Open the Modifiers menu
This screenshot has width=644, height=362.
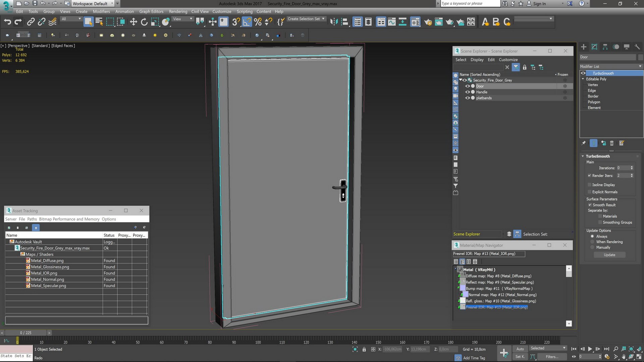[101, 11]
